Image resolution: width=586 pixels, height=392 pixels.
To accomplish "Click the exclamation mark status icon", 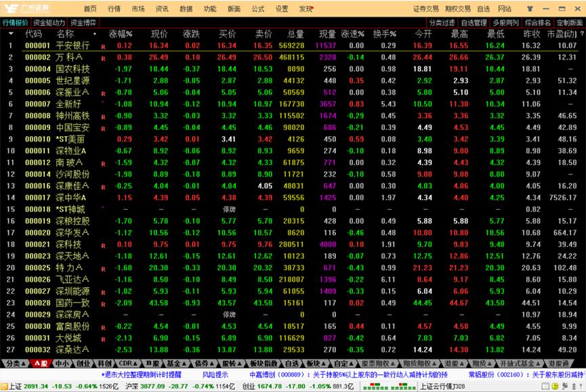I will [x=581, y=387].
